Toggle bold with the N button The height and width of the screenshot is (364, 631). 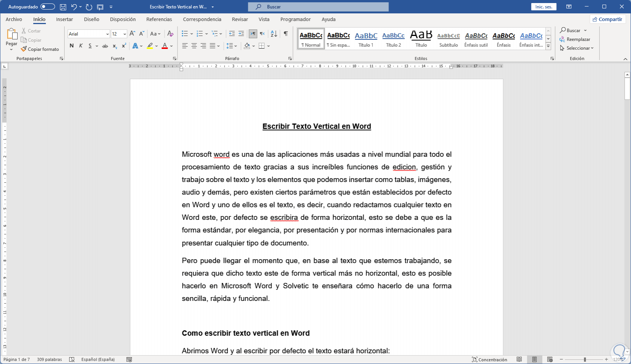(72, 46)
